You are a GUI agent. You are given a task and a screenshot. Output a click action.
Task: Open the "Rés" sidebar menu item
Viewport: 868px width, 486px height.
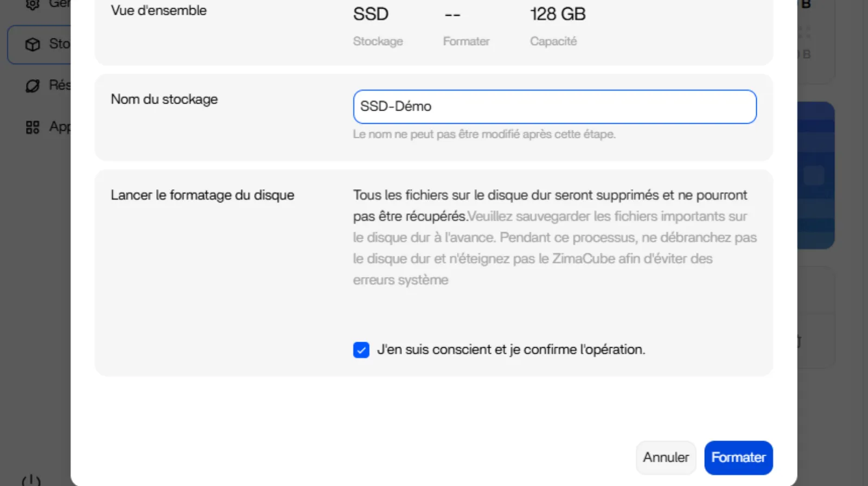pyautogui.click(x=59, y=85)
